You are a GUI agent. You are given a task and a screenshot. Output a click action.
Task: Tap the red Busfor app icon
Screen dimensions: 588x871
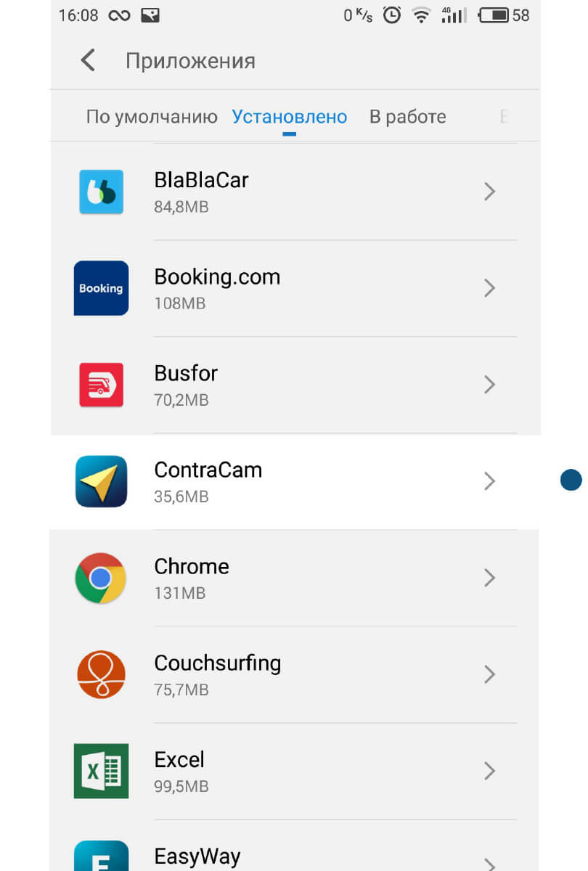[101, 385]
